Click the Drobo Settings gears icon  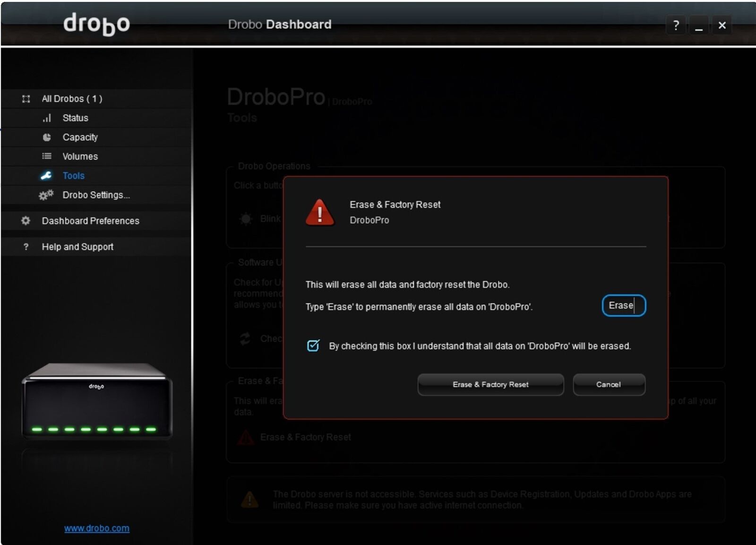pyautogui.click(x=46, y=195)
